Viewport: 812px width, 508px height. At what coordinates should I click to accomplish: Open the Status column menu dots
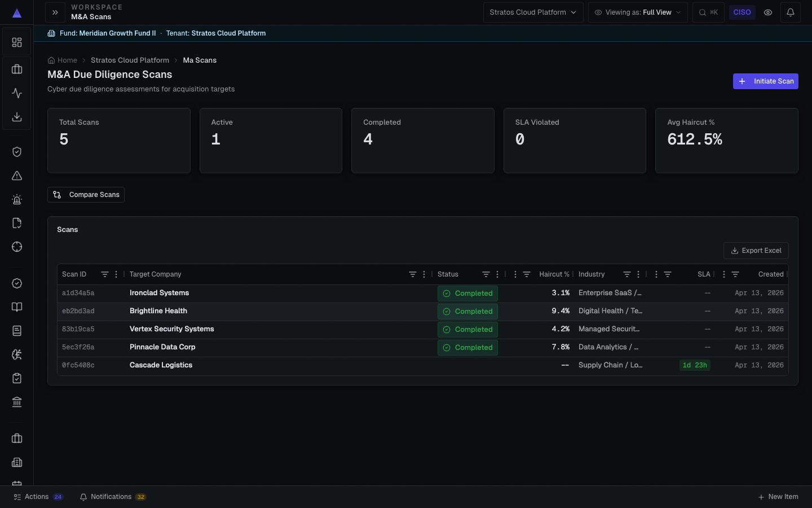[497, 274]
